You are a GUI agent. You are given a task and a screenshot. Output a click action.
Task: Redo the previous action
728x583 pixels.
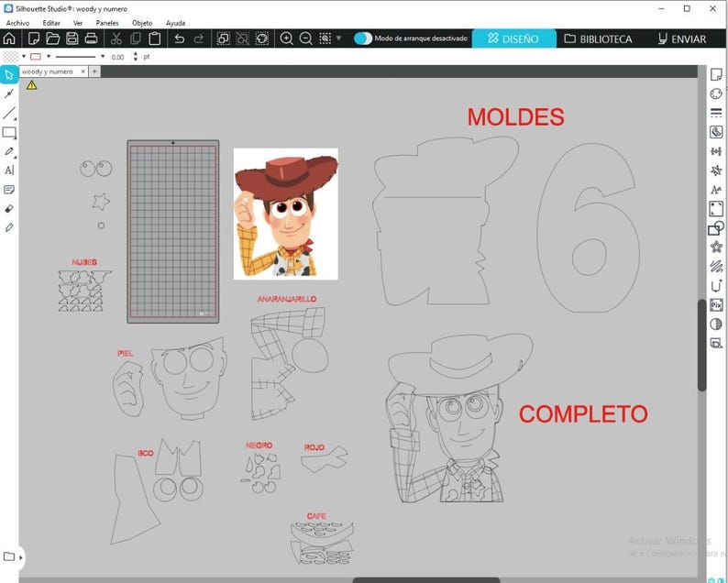[199, 38]
